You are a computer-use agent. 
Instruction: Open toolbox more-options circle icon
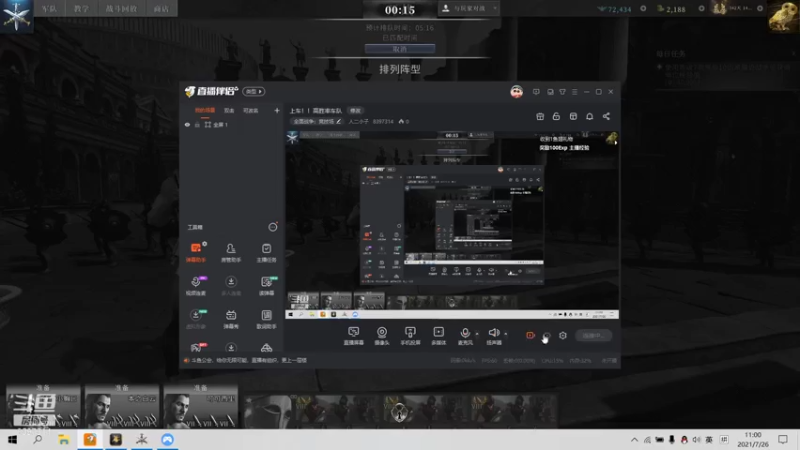coord(273,227)
